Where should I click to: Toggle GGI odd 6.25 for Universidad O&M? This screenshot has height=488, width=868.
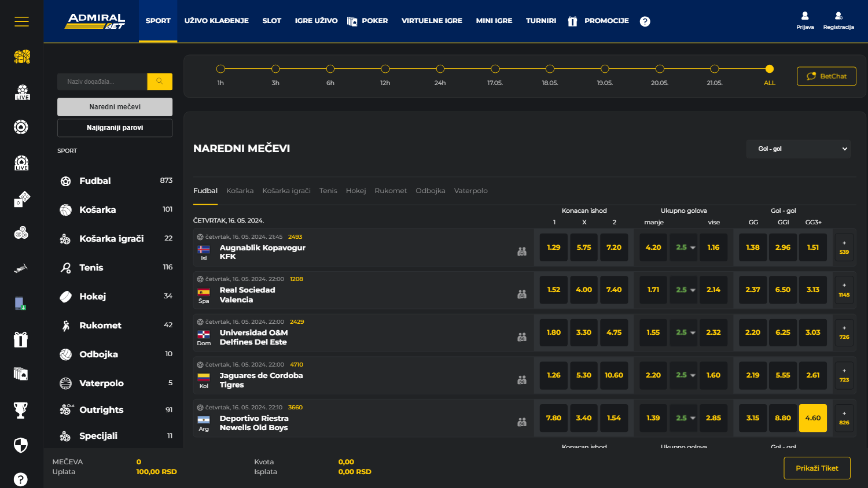coord(783,332)
